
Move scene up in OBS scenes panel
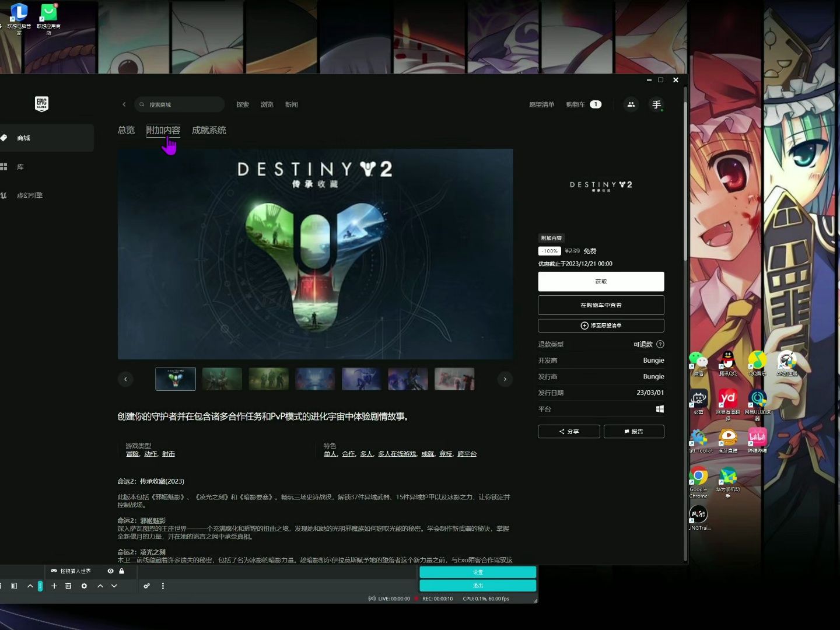click(30, 586)
